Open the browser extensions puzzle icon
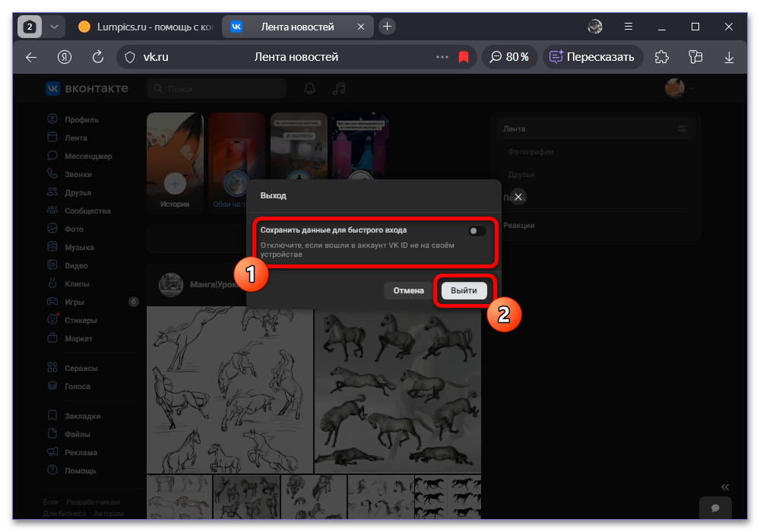 pos(662,57)
